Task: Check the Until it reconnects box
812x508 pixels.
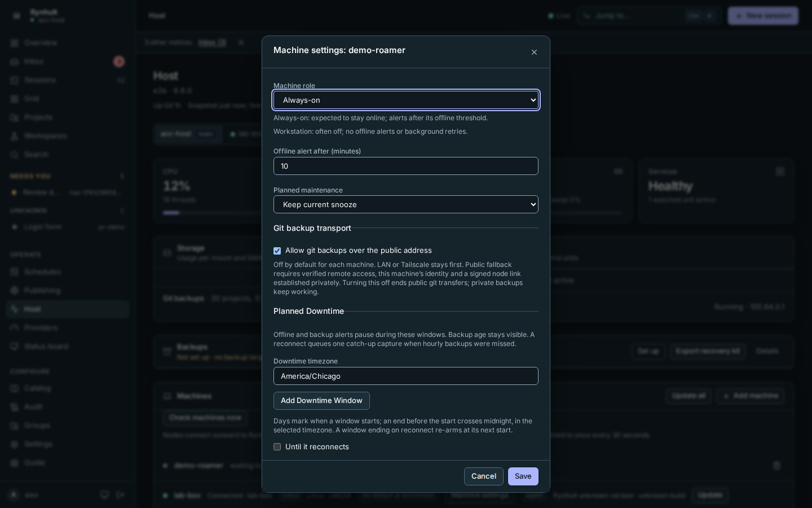Action: tap(277, 447)
